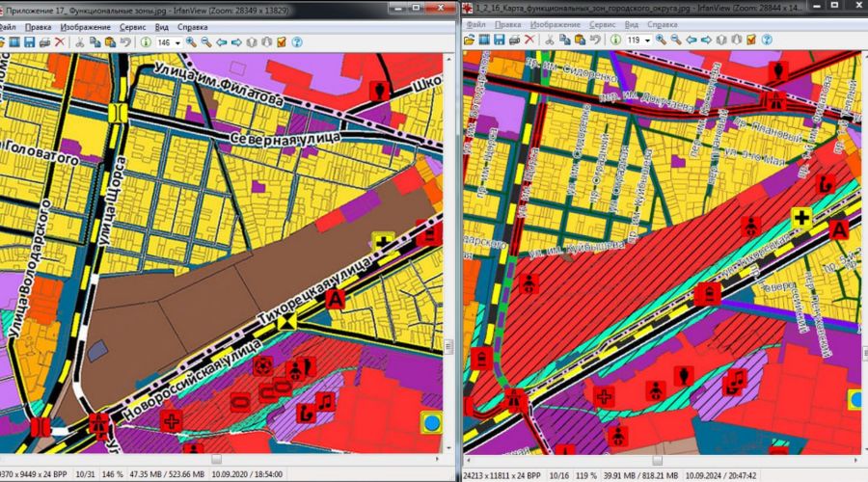Click Zoom In magnifier beside 146 zoom box
This screenshot has width=868, height=482.
click(191, 42)
